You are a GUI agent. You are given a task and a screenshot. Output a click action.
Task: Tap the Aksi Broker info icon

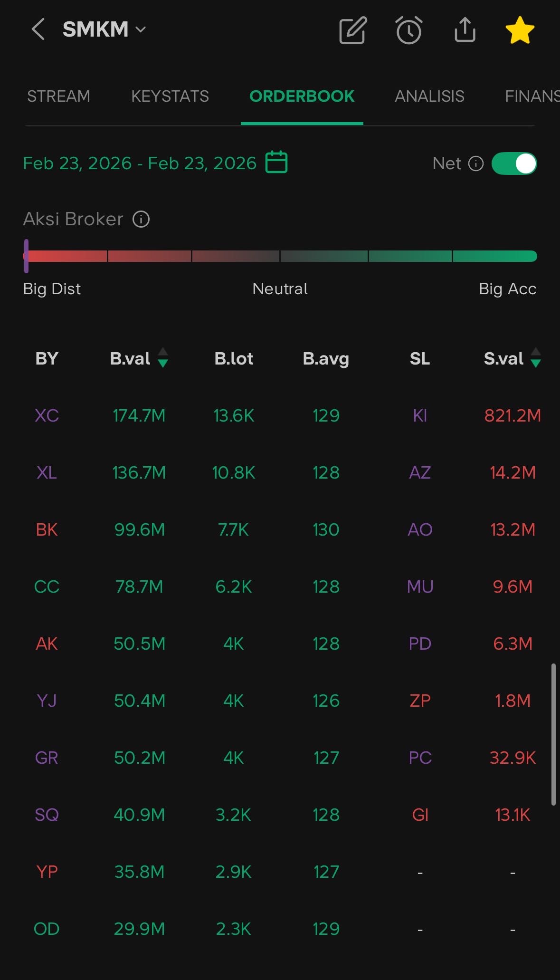click(x=141, y=219)
